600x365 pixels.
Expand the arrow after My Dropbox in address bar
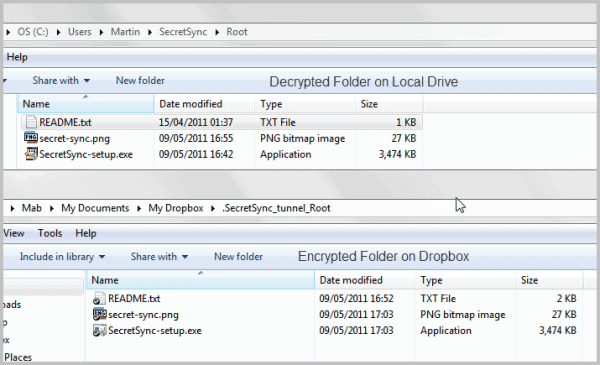click(x=213, y=209)
